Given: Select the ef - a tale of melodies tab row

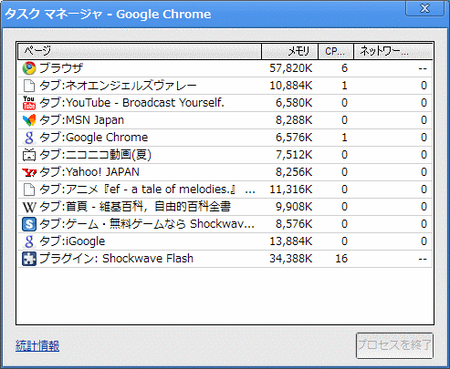Looking at the screenshot, I should (225, 189).
